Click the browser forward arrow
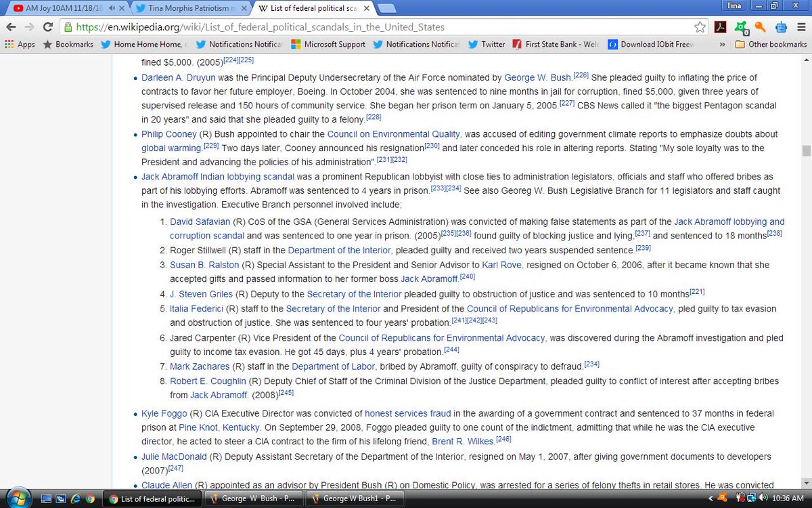This screenshot has height=508, width=812. point(29,27)
